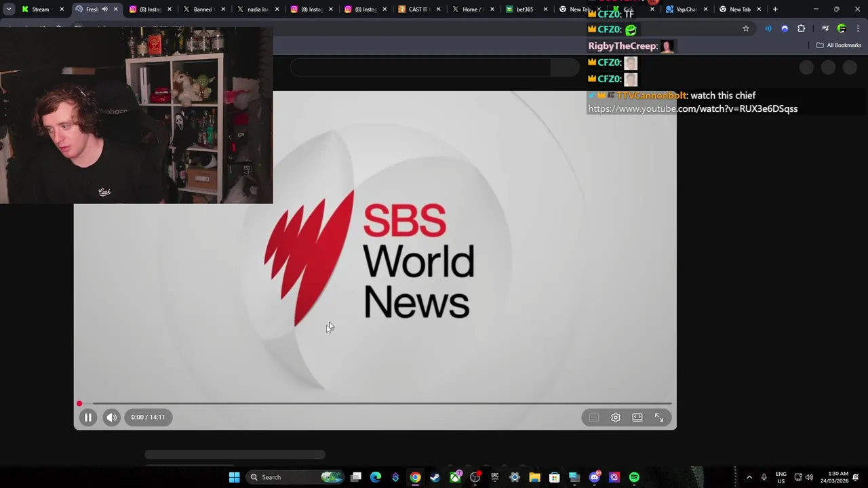Open the Chrome three-dot menu
The height and width of the screenshot is (488, 868).
858,28
